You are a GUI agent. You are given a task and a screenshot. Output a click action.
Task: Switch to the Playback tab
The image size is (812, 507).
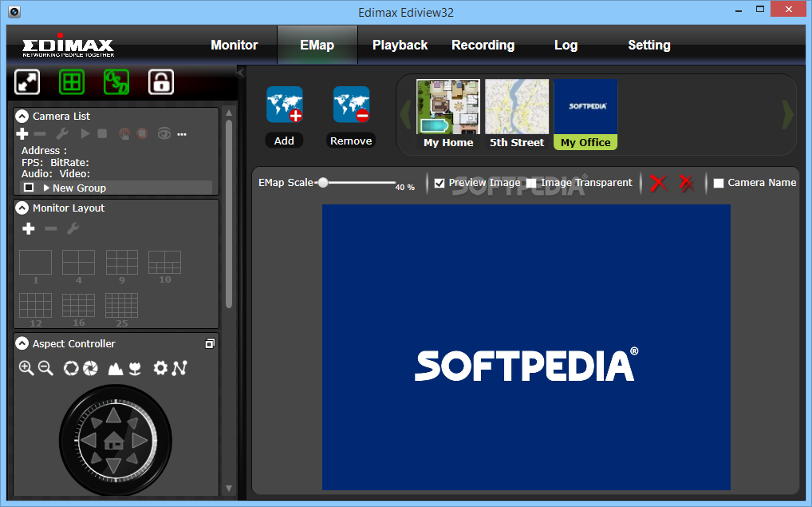[x=400, y=45]
